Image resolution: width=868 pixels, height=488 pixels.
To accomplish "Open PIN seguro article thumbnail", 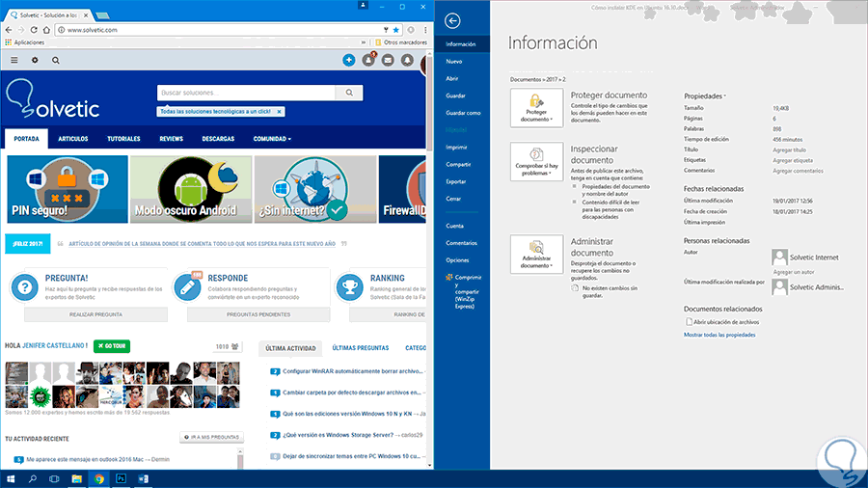I will [x=67, y=189].
